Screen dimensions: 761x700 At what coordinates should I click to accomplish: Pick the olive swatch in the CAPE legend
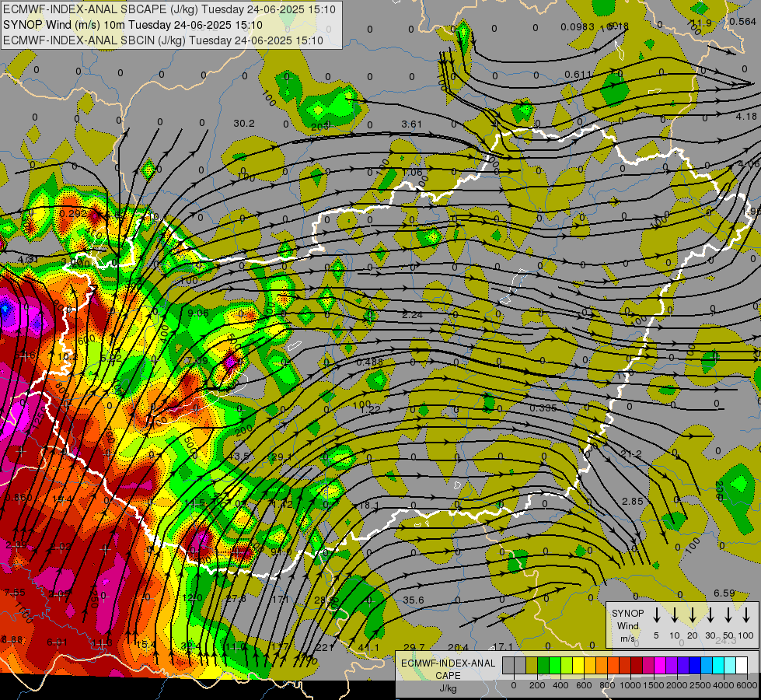point(532,666)
